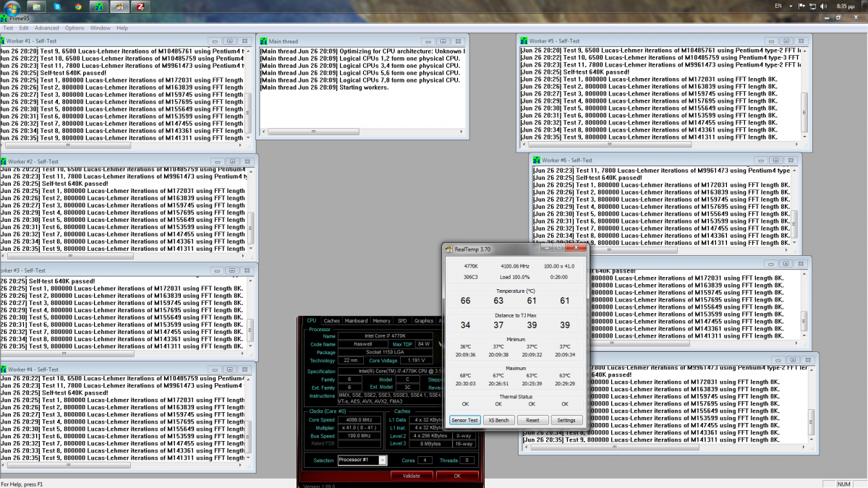Open the Help menu in Prime95
This screenshot has height=488, width=868.
tap(122, 28)
